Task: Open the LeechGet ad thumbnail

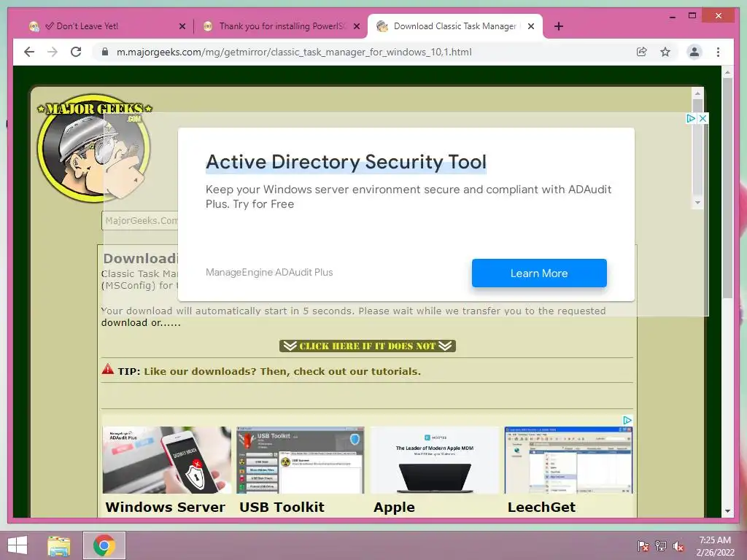Action: [x=568, y=460]
